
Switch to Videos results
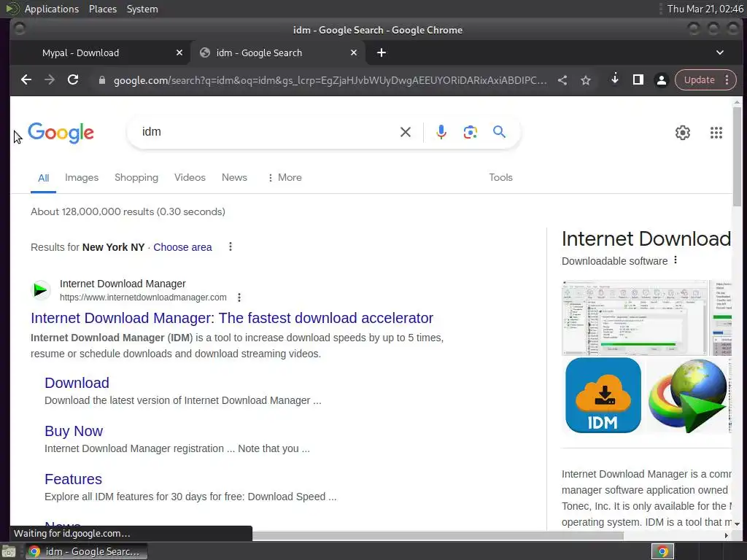(x=190, y=178)
